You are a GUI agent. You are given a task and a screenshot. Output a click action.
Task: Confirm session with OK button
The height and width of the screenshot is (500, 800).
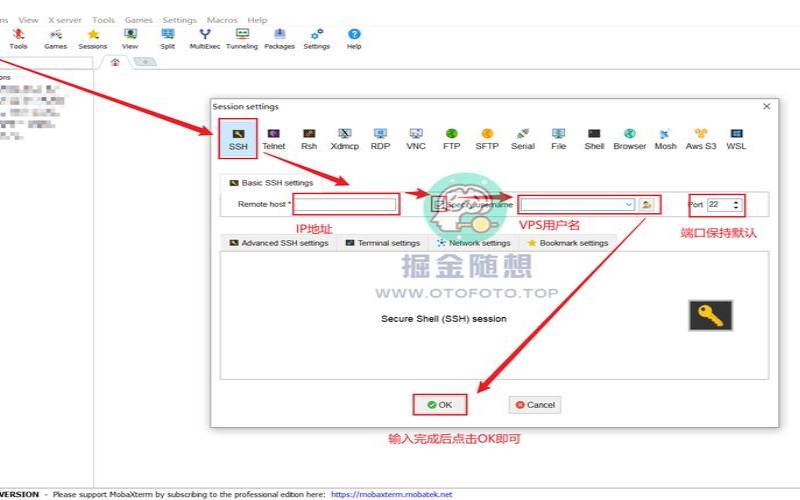(x=440, y=405)
